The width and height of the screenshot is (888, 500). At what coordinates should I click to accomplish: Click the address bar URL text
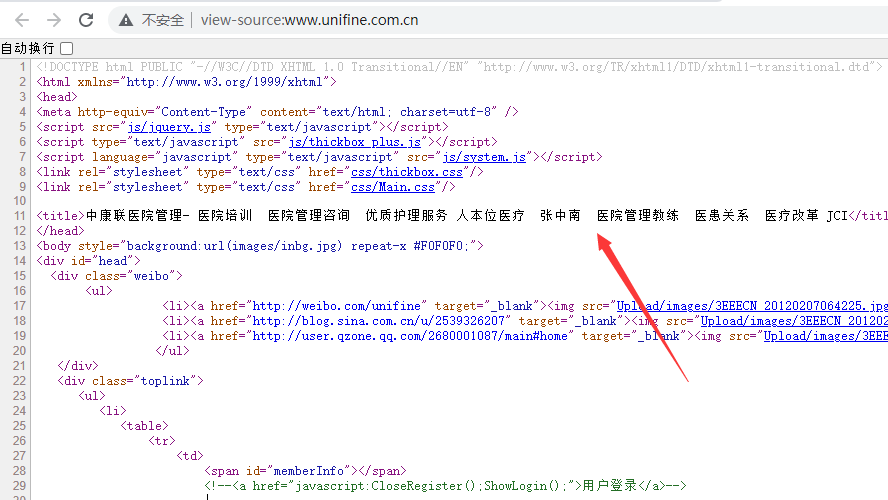[309, 20]
